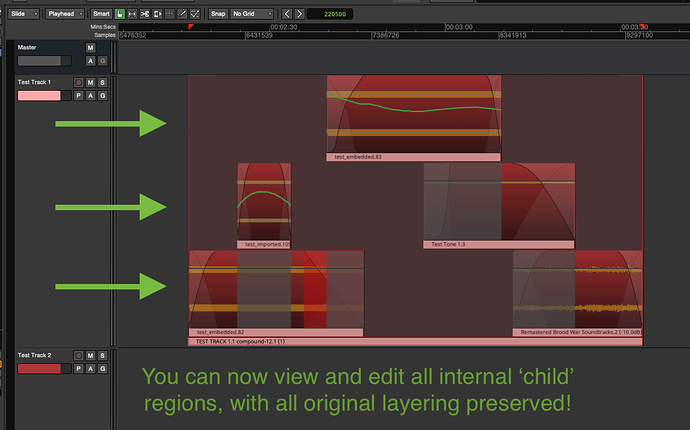This screenshot has height=430, width=690.
Task: Arm record on Test Track 1
Action: click(78, 82)
